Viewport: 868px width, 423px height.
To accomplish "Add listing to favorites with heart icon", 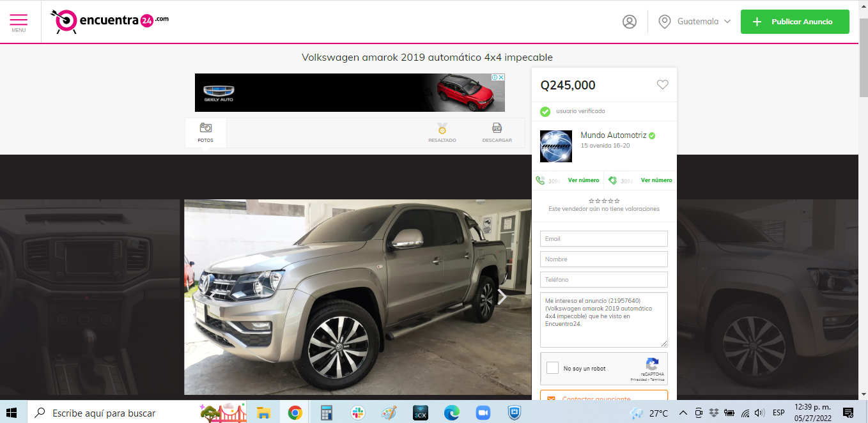I will click(x=662, y=84).
